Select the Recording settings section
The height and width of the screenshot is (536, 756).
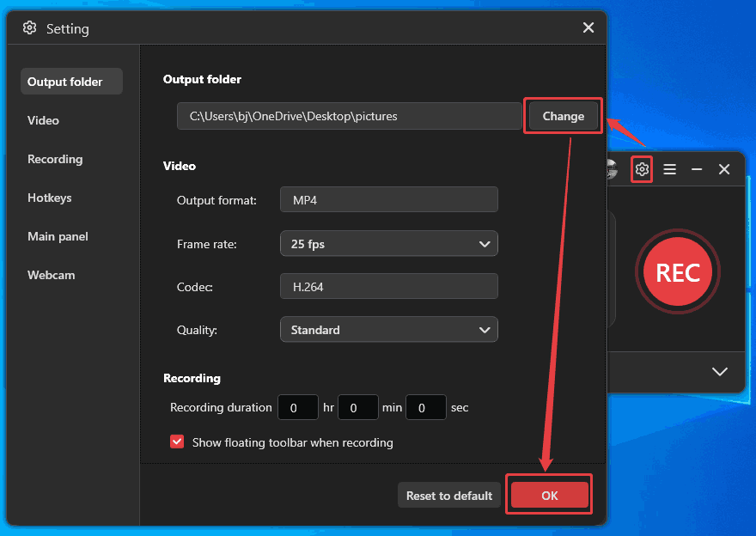[x=55, y=159]
